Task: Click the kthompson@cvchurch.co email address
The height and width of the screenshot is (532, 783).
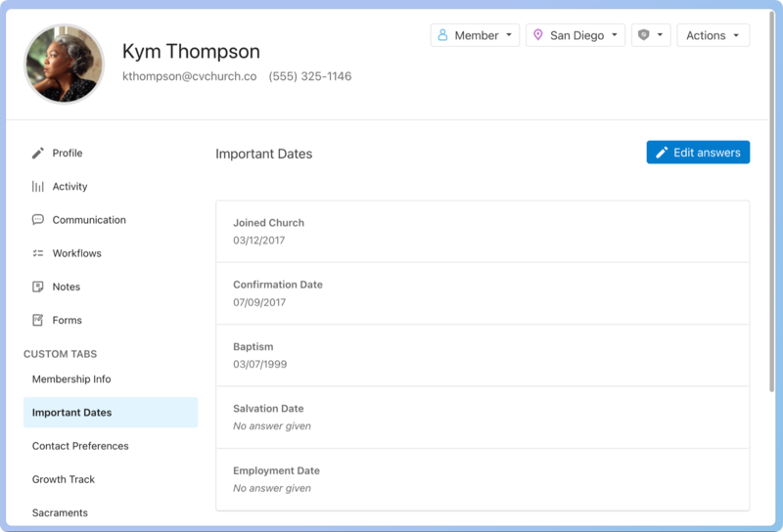Action: pyautogui.click(x=189, y=76)
